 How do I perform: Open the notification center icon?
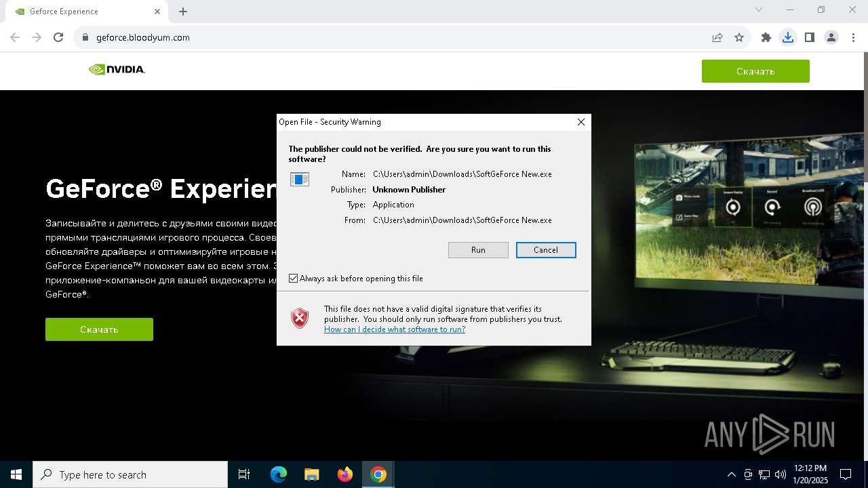coord(846,474)
